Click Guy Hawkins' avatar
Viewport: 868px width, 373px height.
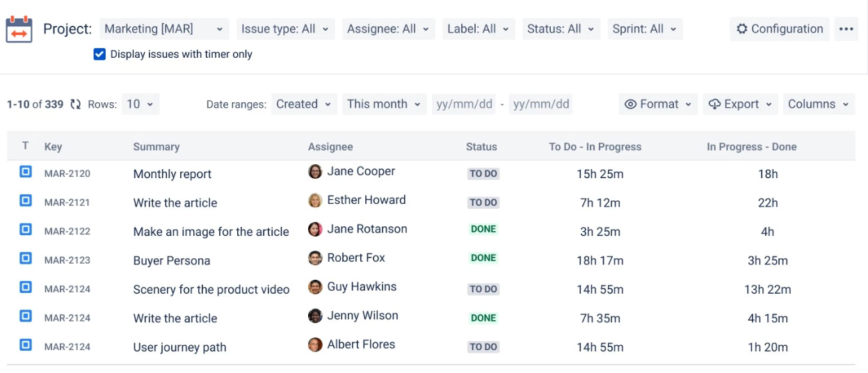[315, 287]
